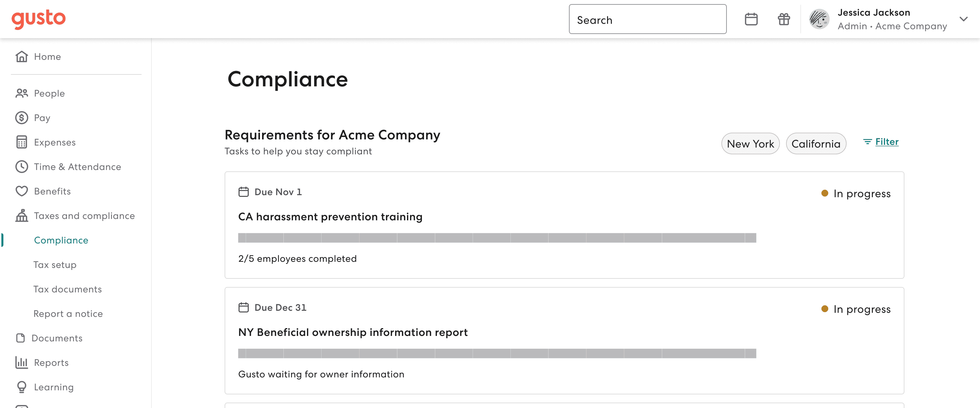Click into the Search field
This screenshot has height=408, width=980.
tap(647, 19)
